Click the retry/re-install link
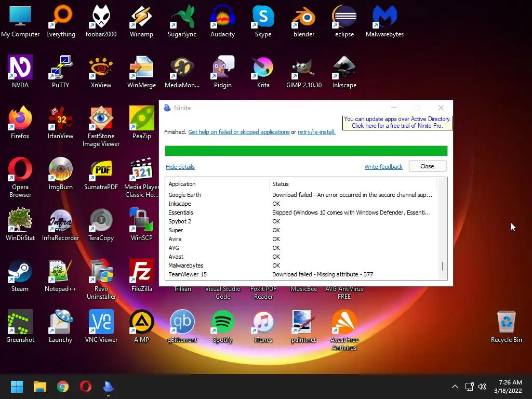Image resolution: width=532 pixels, height=399 pixels. click(x=317, y=132)
